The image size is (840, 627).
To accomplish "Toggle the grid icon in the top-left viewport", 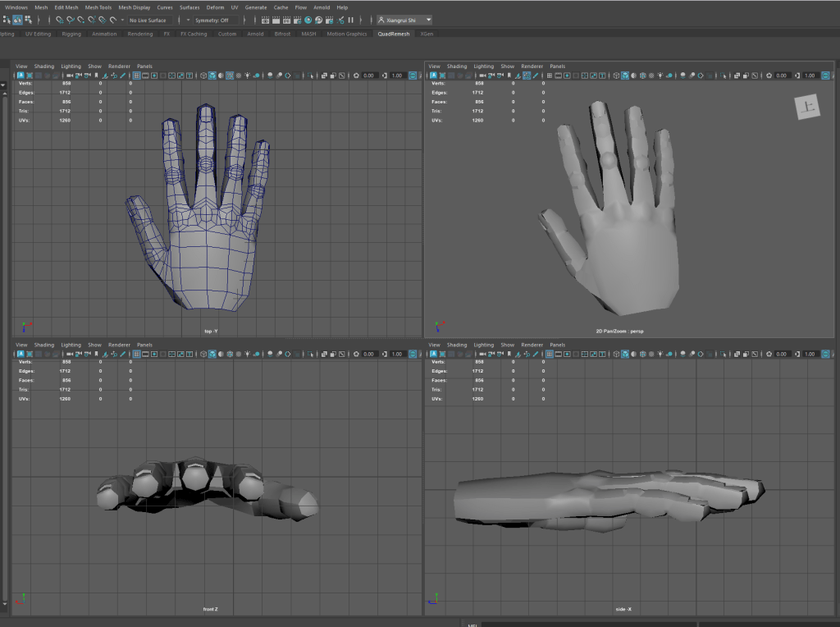I will point(135,76).
